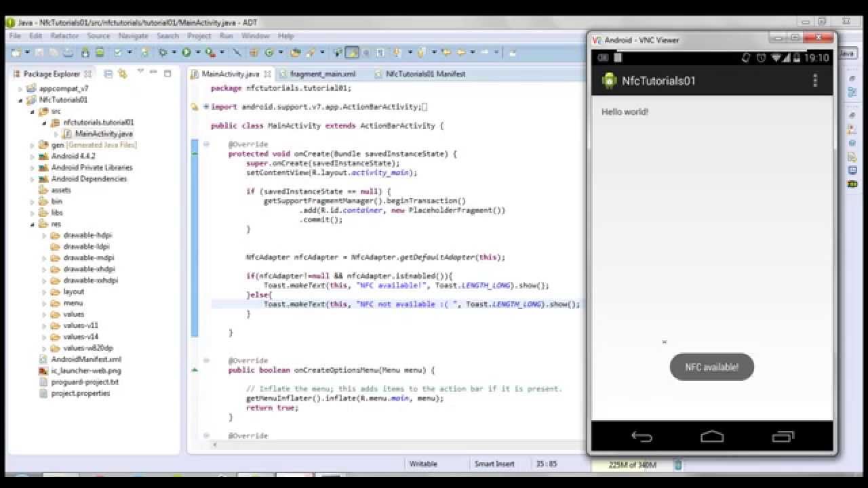Click the Collapse All icon in Package Explorer
This screenshot has height=488, width=868.
[x=108, y=73]
